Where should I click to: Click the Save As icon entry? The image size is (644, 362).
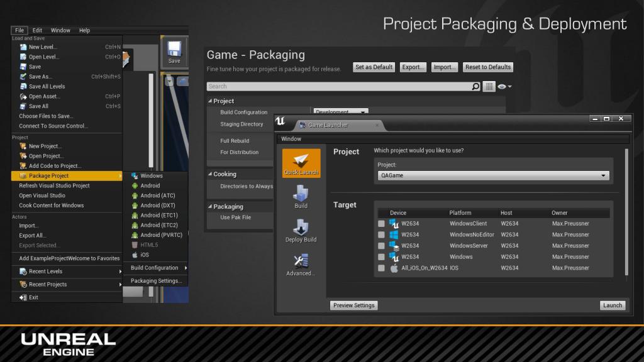23,76
